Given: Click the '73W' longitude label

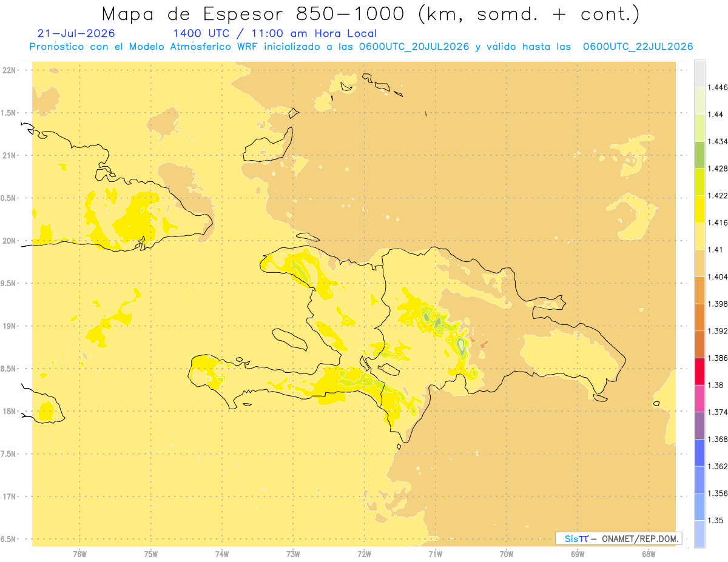Looking at the screenshot, I should pos(293,554).
